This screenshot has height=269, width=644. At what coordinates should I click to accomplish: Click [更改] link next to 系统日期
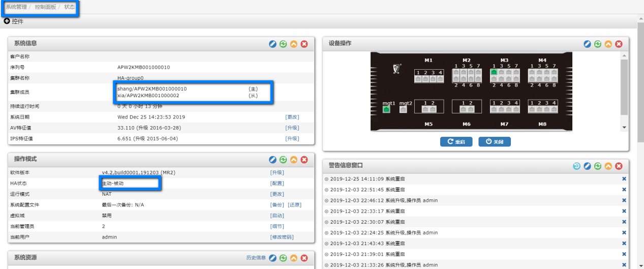[292, 117]
